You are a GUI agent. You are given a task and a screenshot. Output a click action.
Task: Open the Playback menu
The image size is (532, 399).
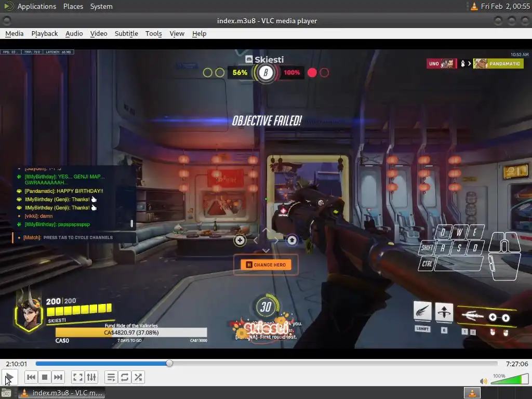coord(45,34)
